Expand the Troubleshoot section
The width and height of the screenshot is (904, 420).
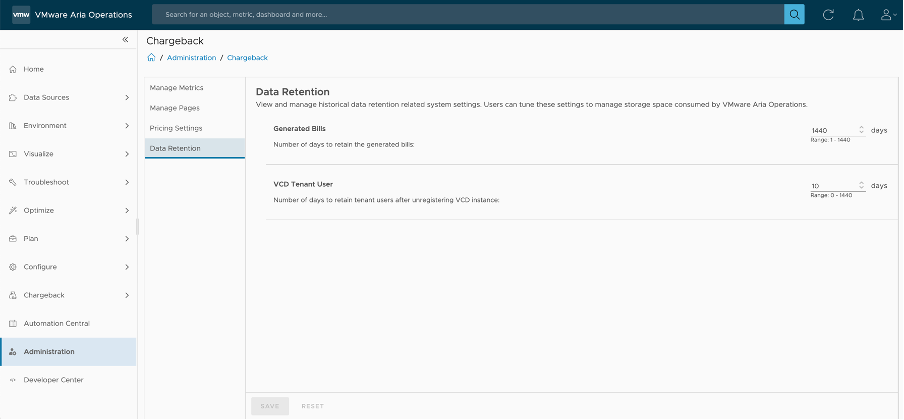pyautogui.click(x=127, y=182)
